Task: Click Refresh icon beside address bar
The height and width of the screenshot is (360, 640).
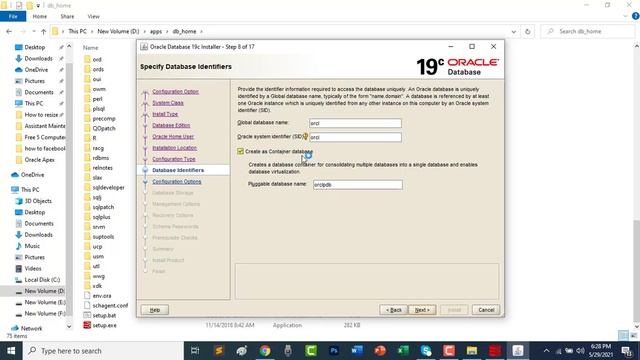Action: [527, 31]
